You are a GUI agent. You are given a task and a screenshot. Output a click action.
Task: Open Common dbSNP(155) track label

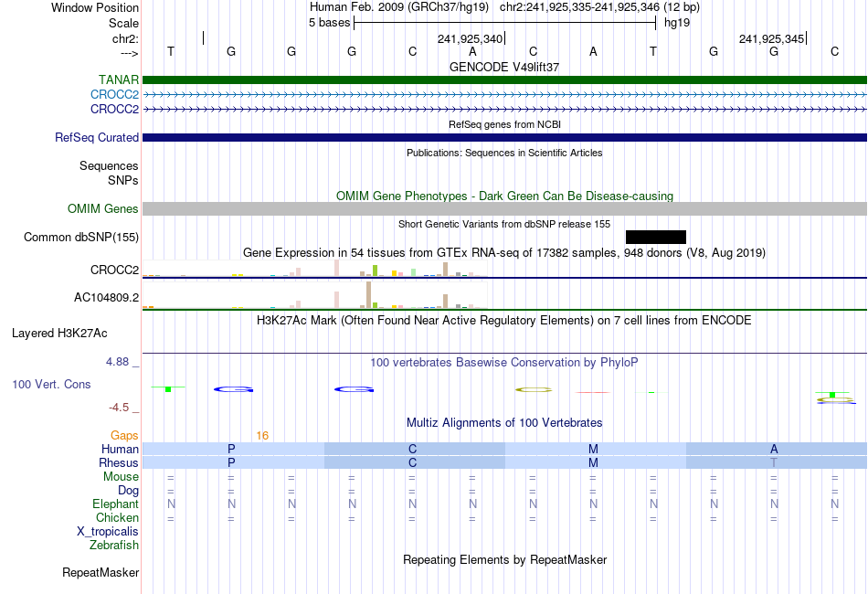pos(81,237)
